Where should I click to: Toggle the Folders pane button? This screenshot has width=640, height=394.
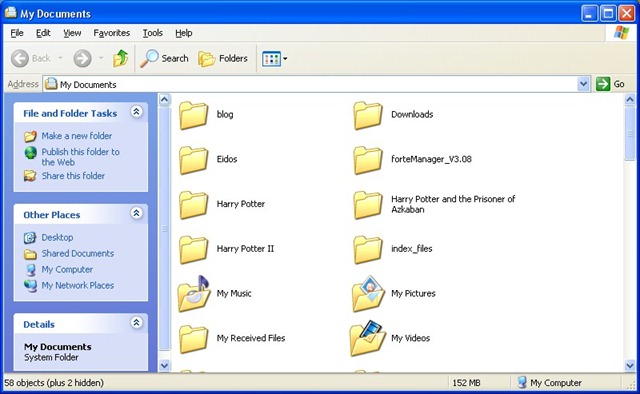pos(223,58)
